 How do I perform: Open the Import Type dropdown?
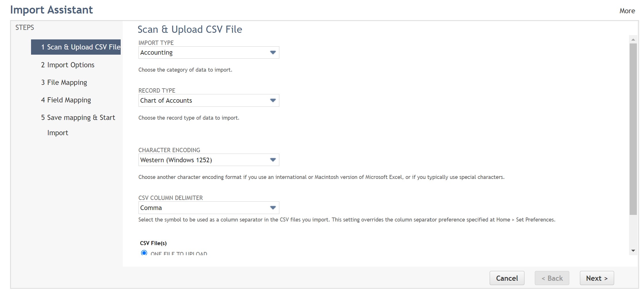201,52
